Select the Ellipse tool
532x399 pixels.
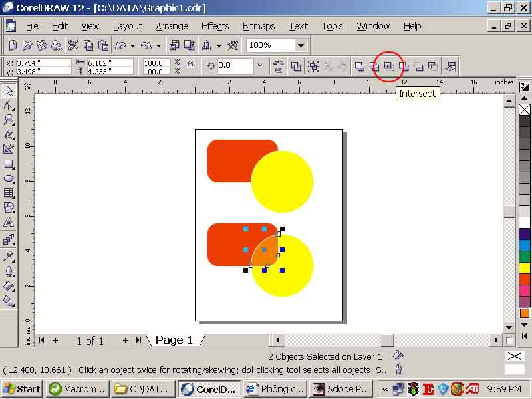[x=9, y=178]
